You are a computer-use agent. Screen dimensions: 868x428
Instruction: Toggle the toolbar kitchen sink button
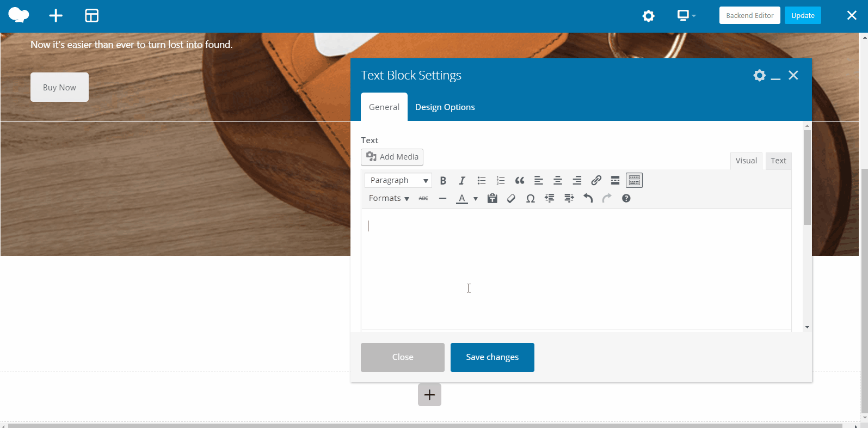(634, 180)
